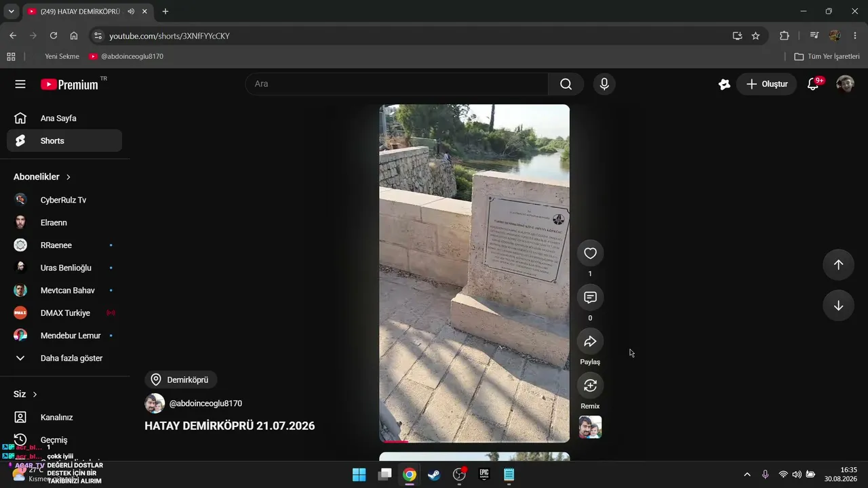Click the address bar URL

point(170,36)
